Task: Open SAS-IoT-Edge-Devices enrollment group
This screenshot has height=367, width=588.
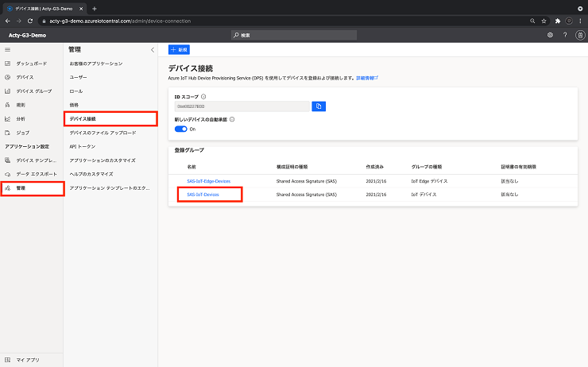Action: (x=208, y=181)
